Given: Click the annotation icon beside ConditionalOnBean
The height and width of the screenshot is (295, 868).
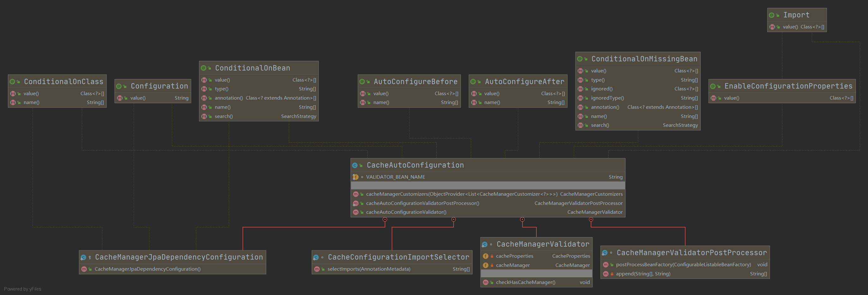Looking at the screenshot, I should (203, 68).
